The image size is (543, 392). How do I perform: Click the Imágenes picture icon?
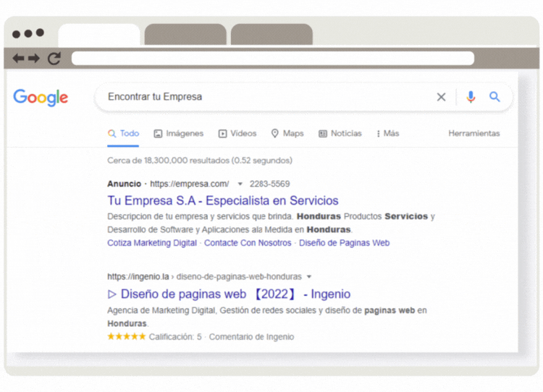[158, 134]
